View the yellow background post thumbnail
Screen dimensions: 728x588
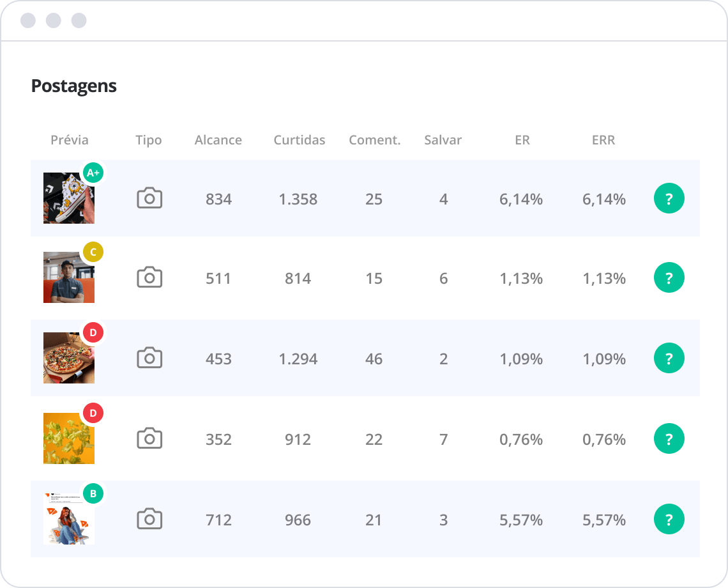68,440
